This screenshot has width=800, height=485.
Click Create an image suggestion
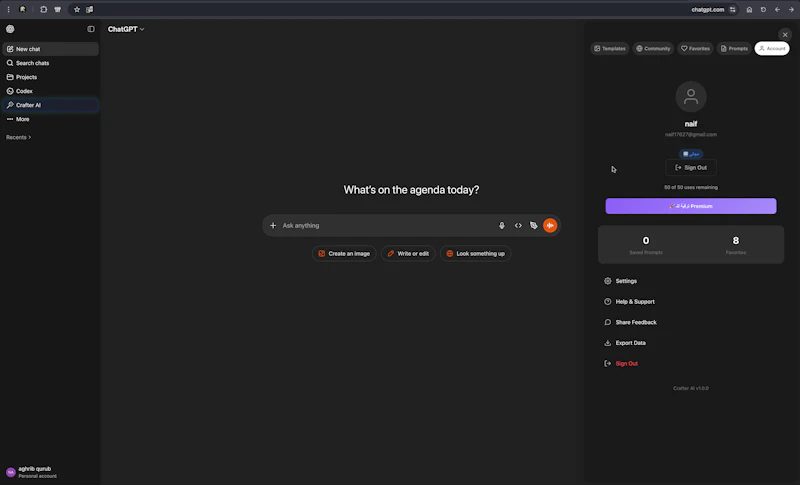(344, 253)
